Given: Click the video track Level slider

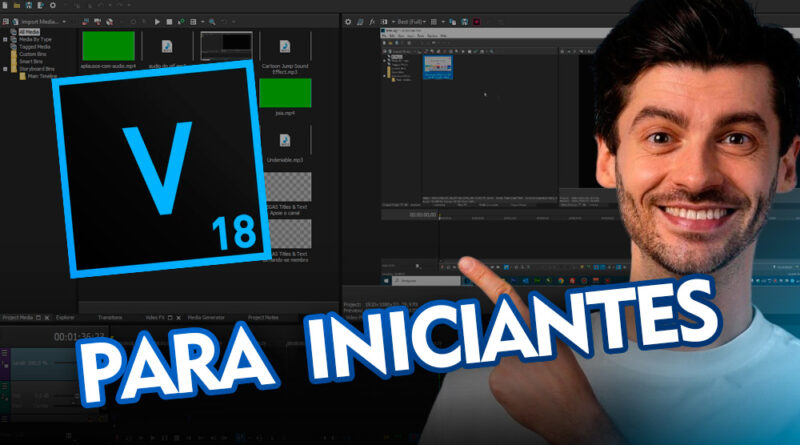Looking at the screenshot, I should (x=64, y=363).
